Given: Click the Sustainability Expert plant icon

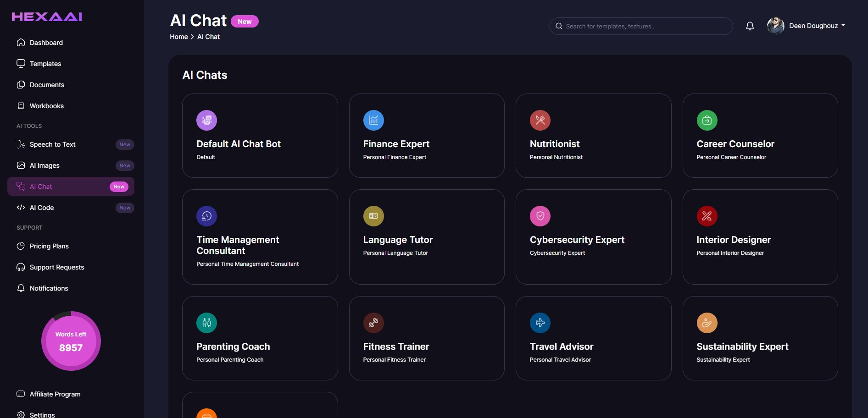Looking at the screenshot, I should coord(707,323).
